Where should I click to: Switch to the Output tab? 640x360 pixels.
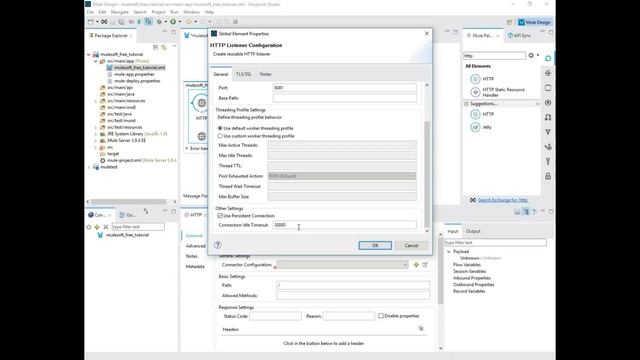473,231
